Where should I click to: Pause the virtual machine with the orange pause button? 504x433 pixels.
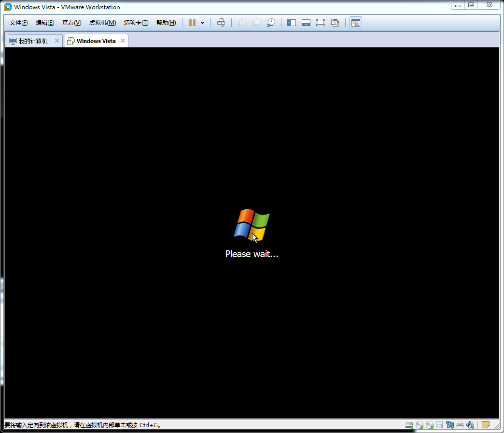click(192, 23)
